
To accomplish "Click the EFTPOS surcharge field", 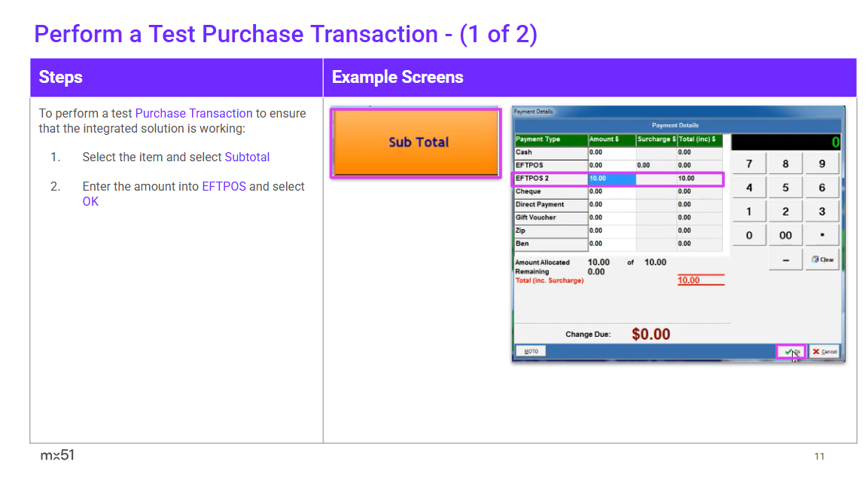I will pyautogui.click(x=655, y=165).
